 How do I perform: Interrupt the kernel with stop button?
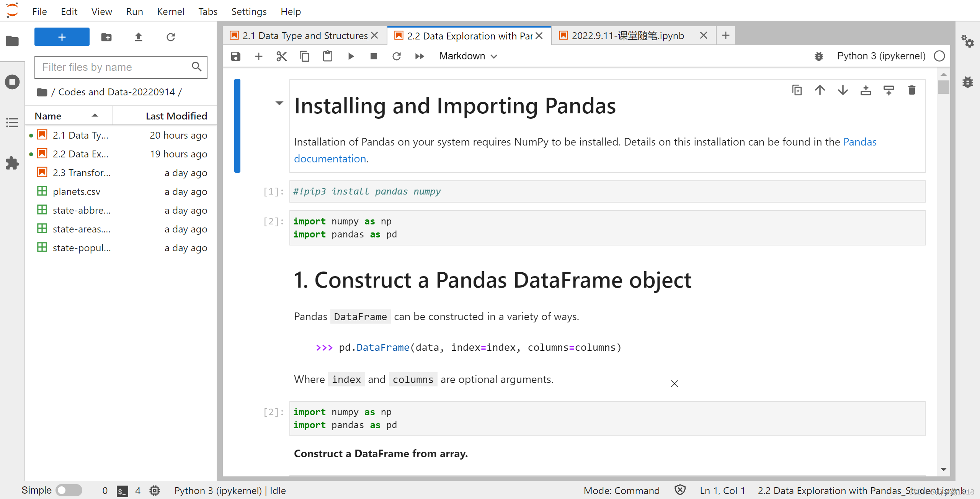point(374,56)
